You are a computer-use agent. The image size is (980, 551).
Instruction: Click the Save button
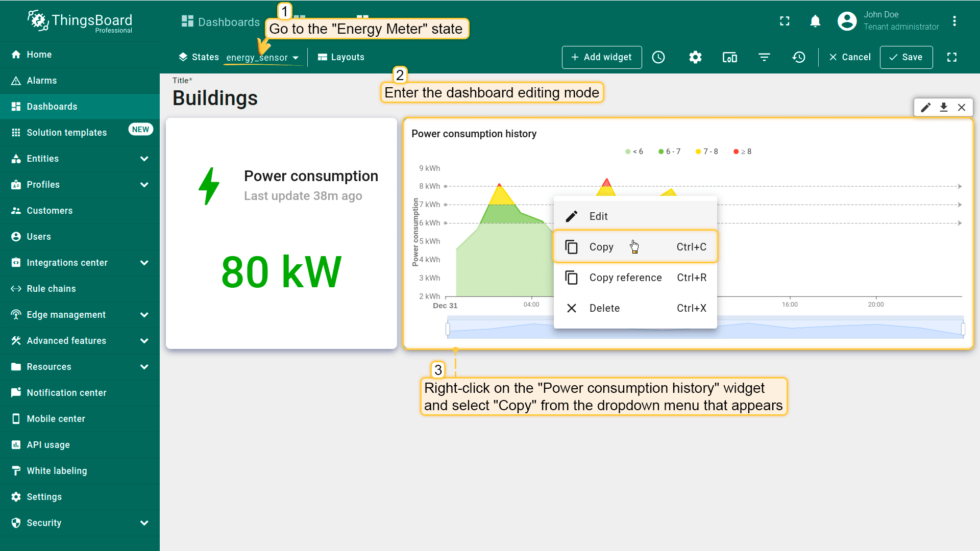(906, 57)
